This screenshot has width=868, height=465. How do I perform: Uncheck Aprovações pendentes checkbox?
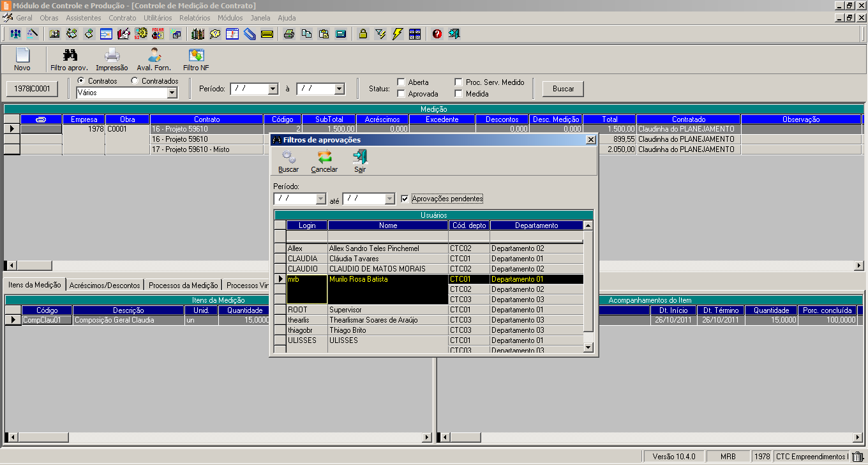pos(405,199)
